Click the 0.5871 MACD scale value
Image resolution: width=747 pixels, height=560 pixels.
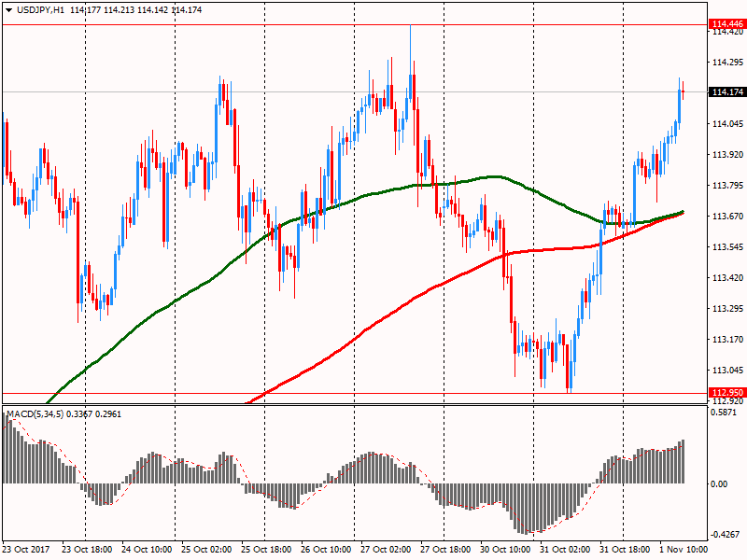pos(726,413)
